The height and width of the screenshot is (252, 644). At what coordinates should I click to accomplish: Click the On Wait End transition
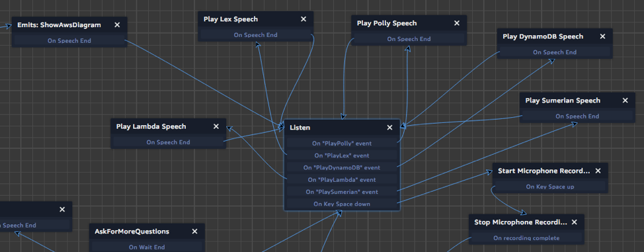click(147, 247)
